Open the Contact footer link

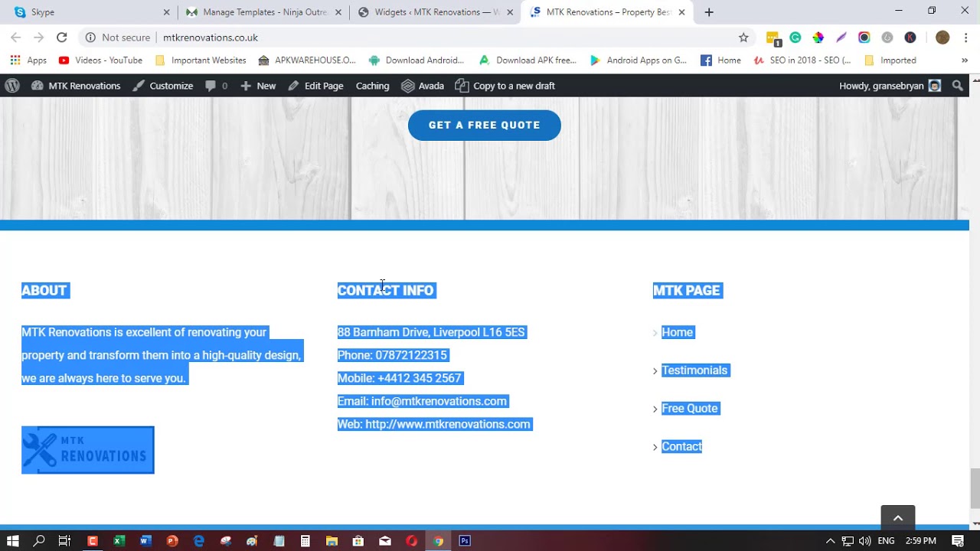click(x=681, y=447)
